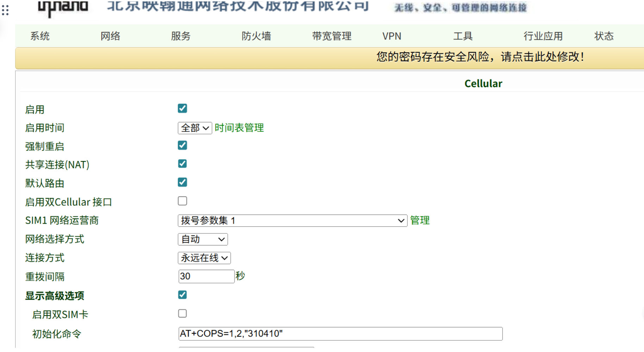The width and height of the screenshot is (644, 352).
Task: Click the grid icon at top left
Action: 5,11
